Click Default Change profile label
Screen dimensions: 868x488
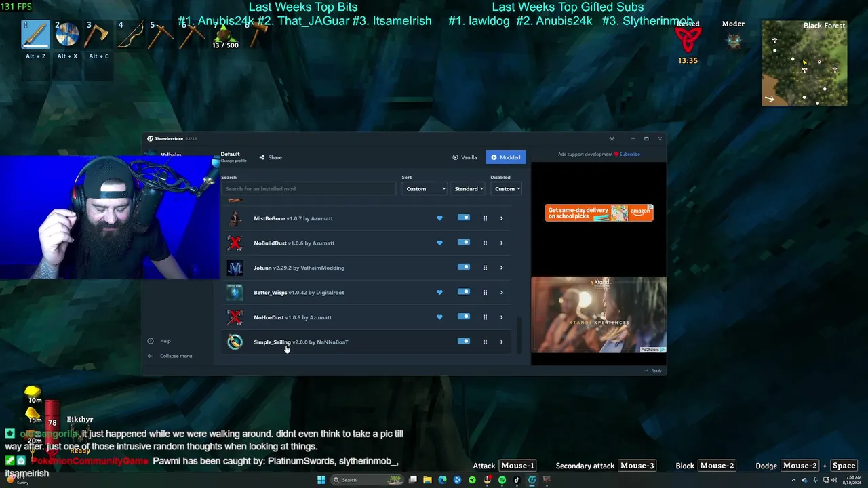233,157
